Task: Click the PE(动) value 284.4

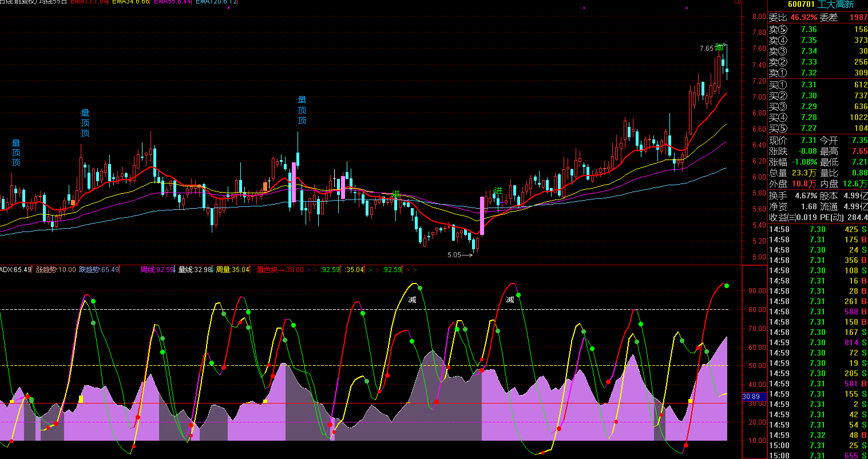Action: (858, 217)
